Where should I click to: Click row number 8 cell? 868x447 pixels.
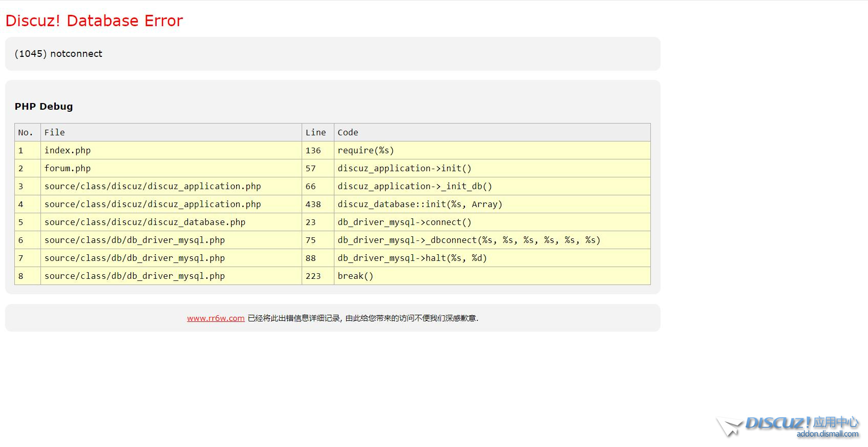(x=28, y=276)
